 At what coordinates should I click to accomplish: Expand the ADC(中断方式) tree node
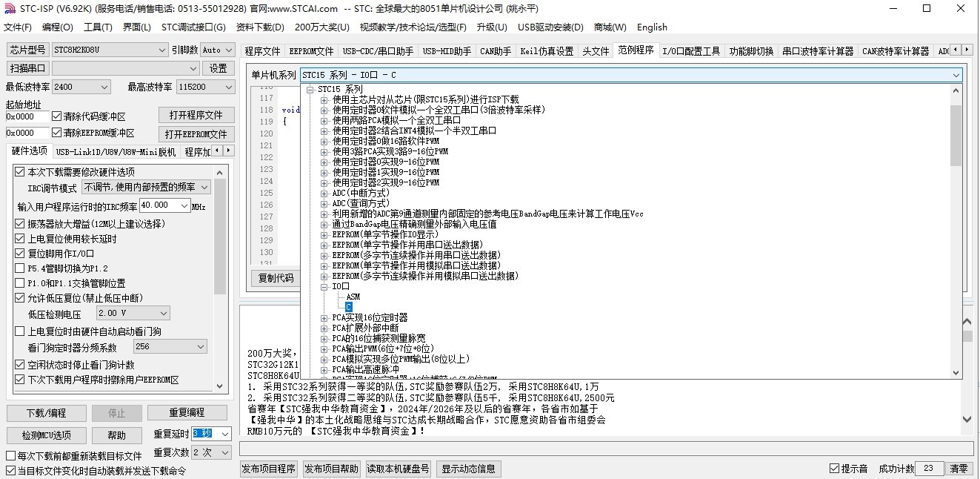coord(324,193)
